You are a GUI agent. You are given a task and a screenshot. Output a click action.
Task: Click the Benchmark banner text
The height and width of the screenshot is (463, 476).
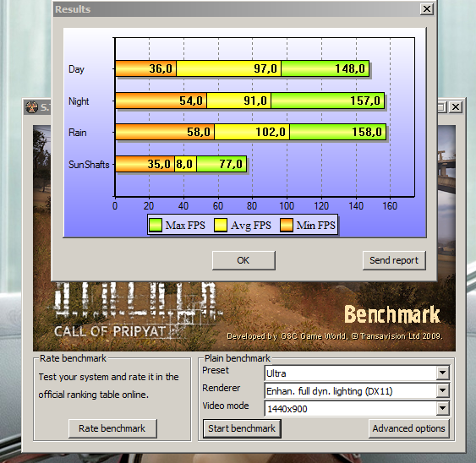tap(392, 314)
